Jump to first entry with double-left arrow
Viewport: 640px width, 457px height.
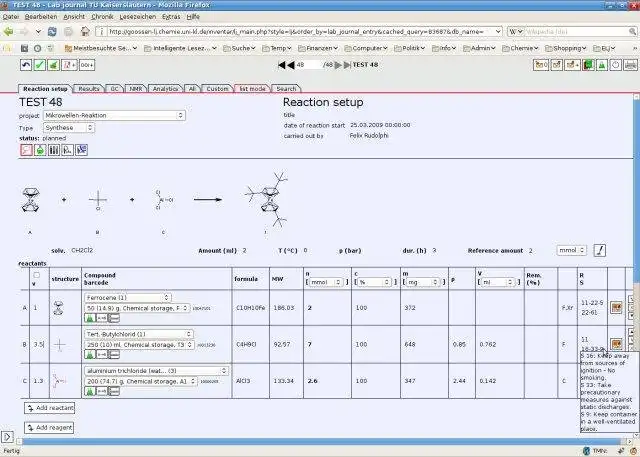pos(281,65)
